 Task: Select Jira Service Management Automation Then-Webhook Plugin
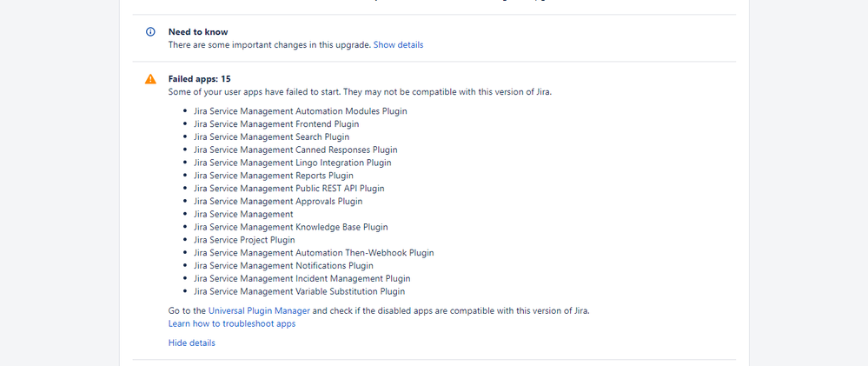[x=314, y=252]
